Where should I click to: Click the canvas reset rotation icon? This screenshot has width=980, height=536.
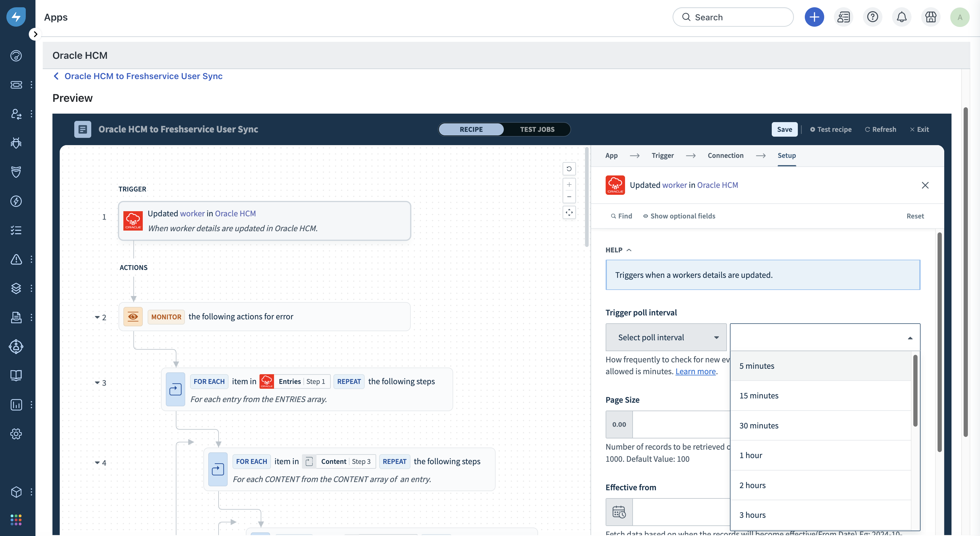[569, 169]
